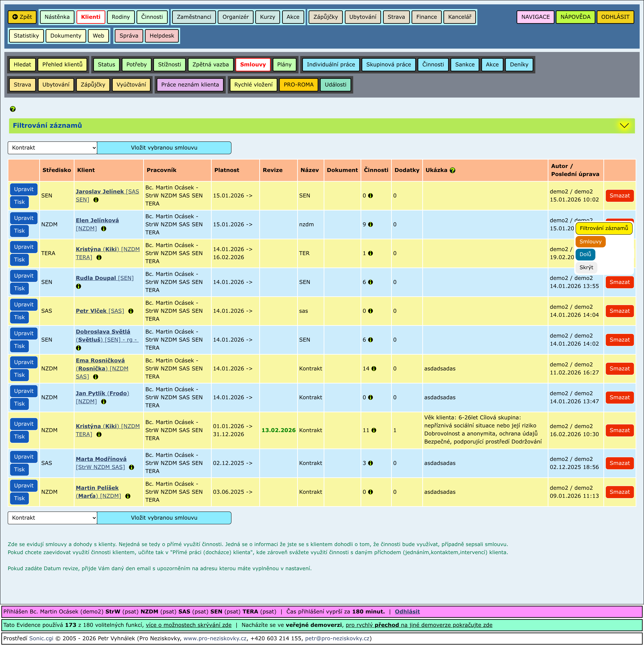
Task: Click the info icon next to Petr Vlček
Action: point(131,311)
